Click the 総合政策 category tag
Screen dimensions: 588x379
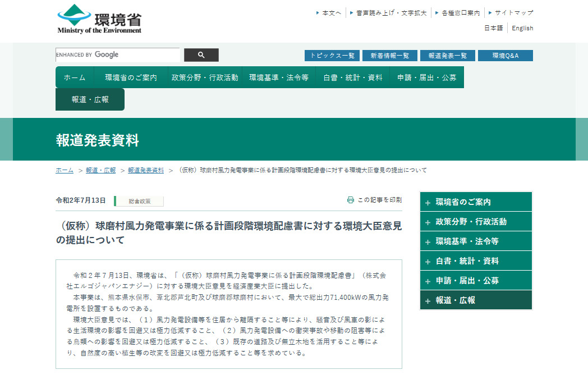point(139,200)
